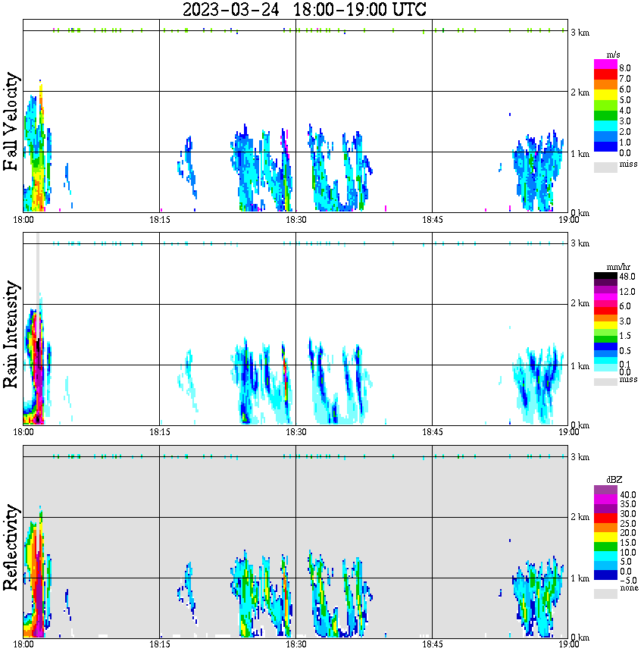Click the '18:15' time label under Rain Intensity
The image size is (644, 658).
[160, 432]
